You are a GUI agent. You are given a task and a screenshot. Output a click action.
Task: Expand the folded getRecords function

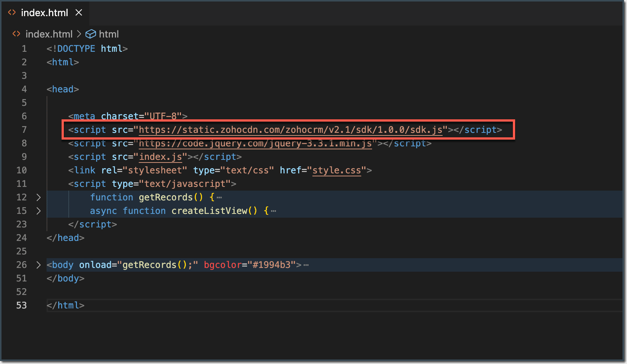pos(38,197)
